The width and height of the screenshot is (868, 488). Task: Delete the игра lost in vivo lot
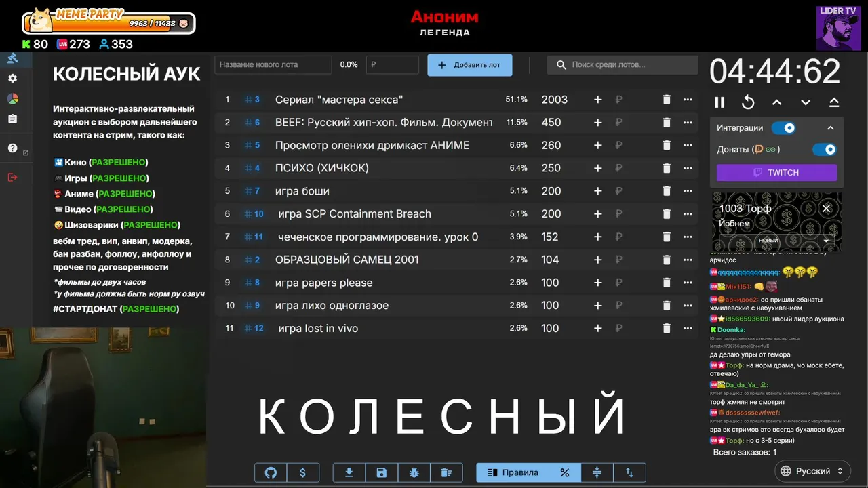point(667,329)
